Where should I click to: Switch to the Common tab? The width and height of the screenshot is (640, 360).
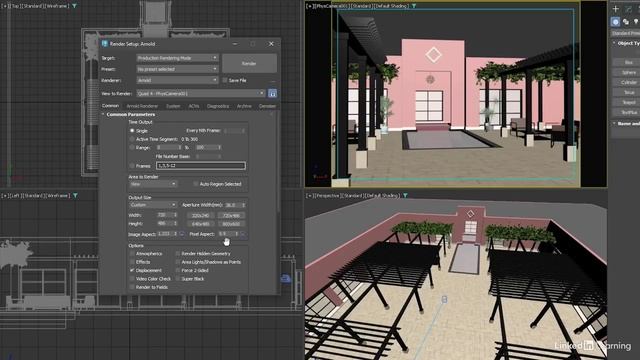click(110, 106)
